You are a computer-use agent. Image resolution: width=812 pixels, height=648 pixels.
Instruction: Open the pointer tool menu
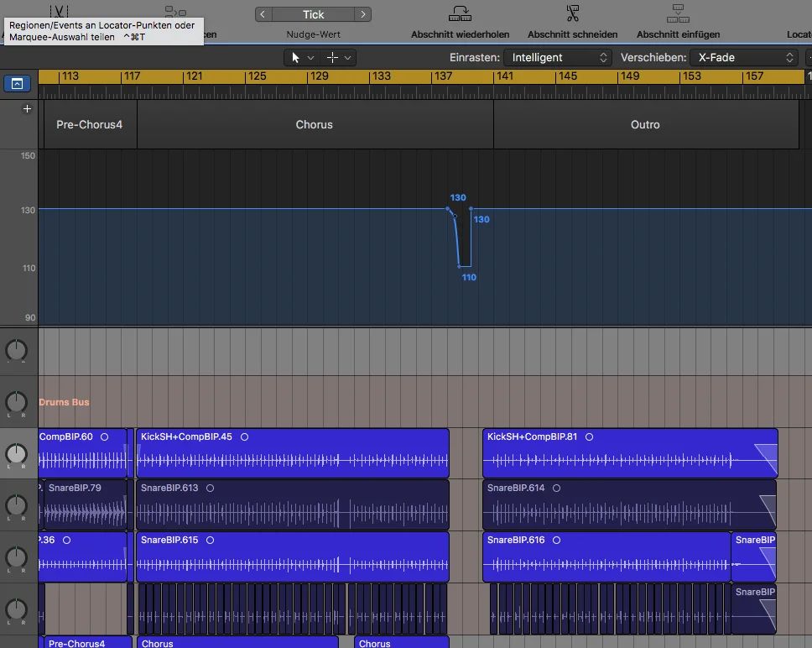click(x=301, y=57)
